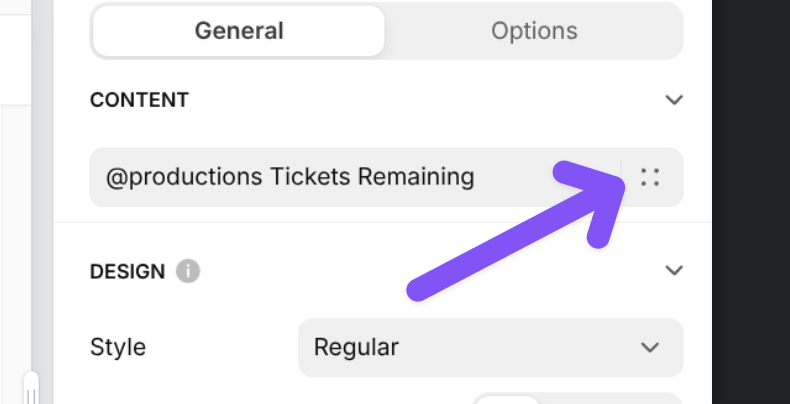Click the divider line above the DESIGN section
This screenshot has height=404, width=790.
380,223
